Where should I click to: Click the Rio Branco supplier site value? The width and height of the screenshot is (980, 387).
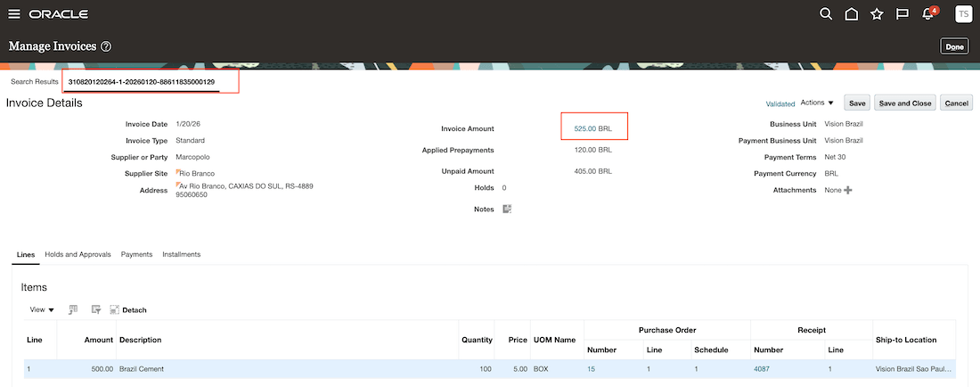click(x=197, y=173)
